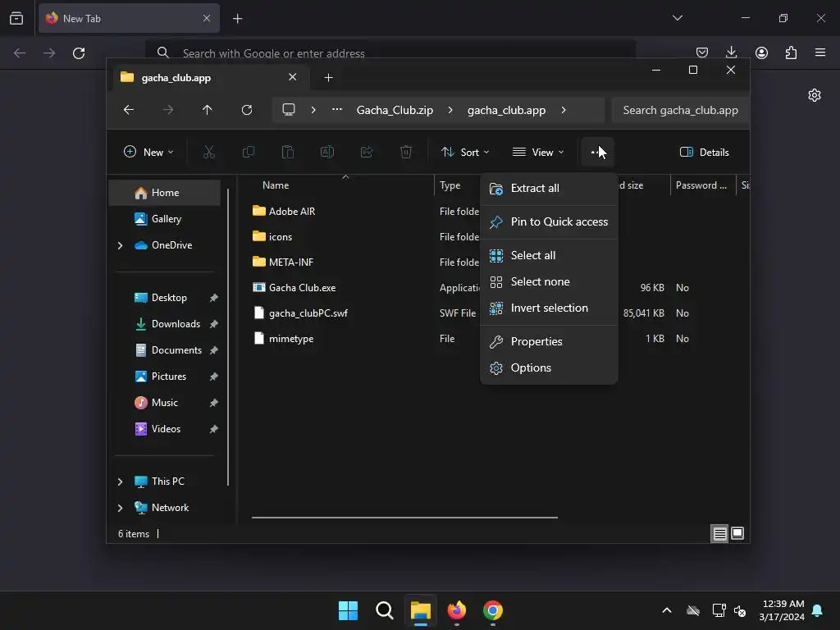Close the gacha_club.app tab

pos(293,77)
